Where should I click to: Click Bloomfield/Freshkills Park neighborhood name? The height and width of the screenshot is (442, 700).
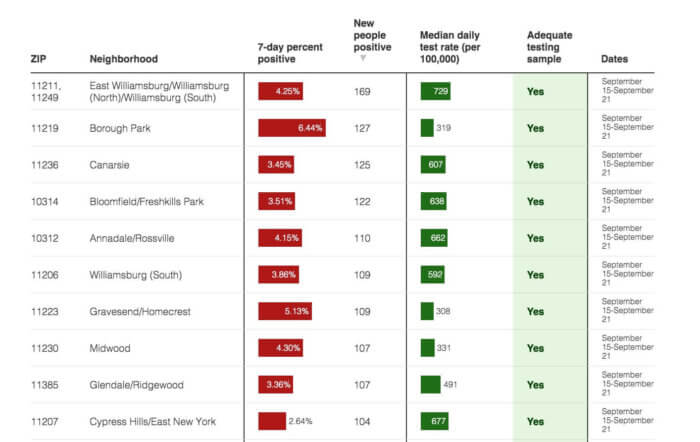(x=146, y=202)
